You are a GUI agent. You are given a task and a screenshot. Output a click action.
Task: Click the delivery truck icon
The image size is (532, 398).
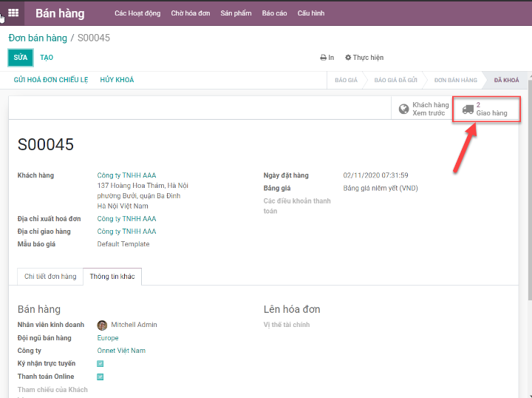click(468, 109)
